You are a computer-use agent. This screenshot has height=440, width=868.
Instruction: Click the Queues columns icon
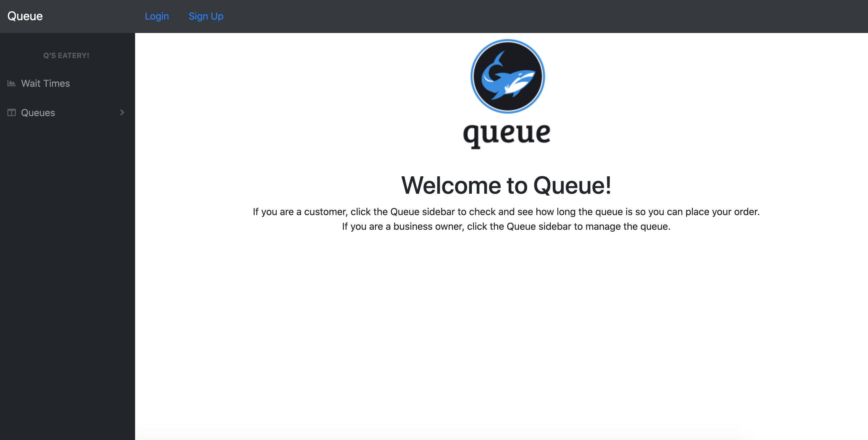point(11,112)
